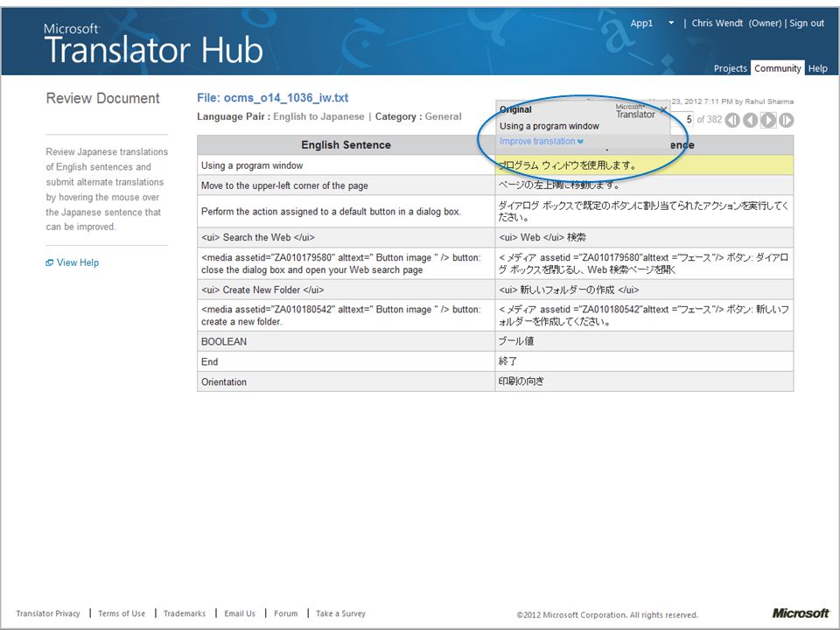Click the file name ocms_o14_1036_iw.txt

tap(286, 98)
